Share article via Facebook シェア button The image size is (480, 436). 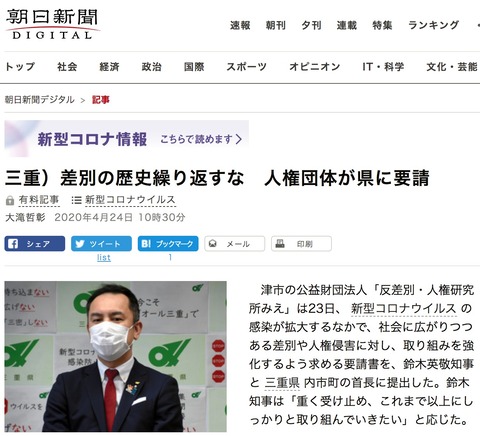click(35, 244)
